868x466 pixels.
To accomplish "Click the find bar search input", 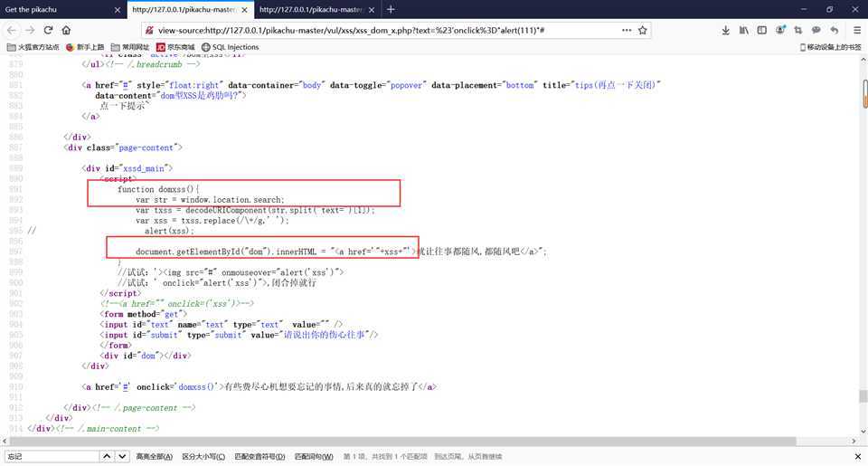I will click(52, 457).
